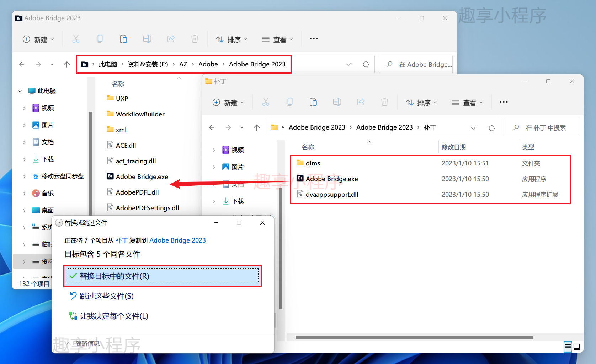The width and height of the screenshot is (596, 364).
Task: Click the 在 Adobe Bridge search box
Action: click(416, 64)
